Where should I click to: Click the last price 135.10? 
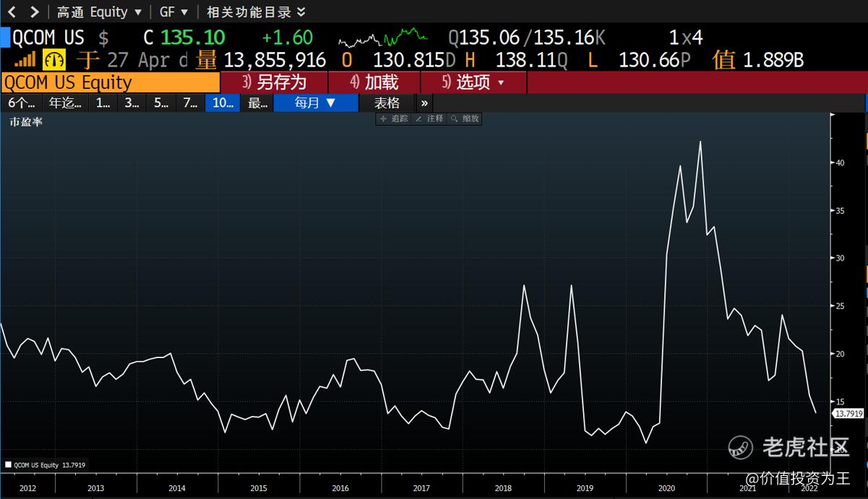pyautogui.click(x=193, y=38)
